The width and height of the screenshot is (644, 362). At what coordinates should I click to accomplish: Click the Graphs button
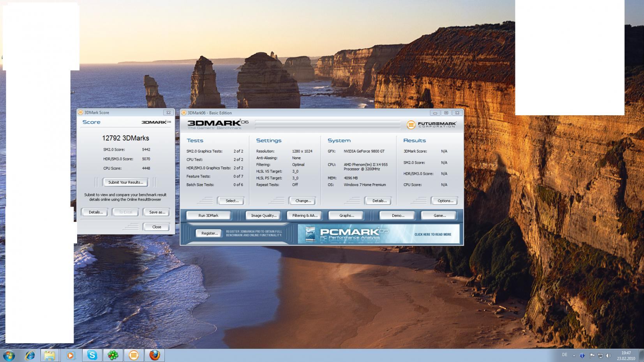pos(346,216)
